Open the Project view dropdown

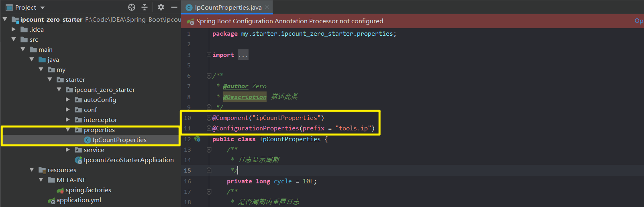43,8
